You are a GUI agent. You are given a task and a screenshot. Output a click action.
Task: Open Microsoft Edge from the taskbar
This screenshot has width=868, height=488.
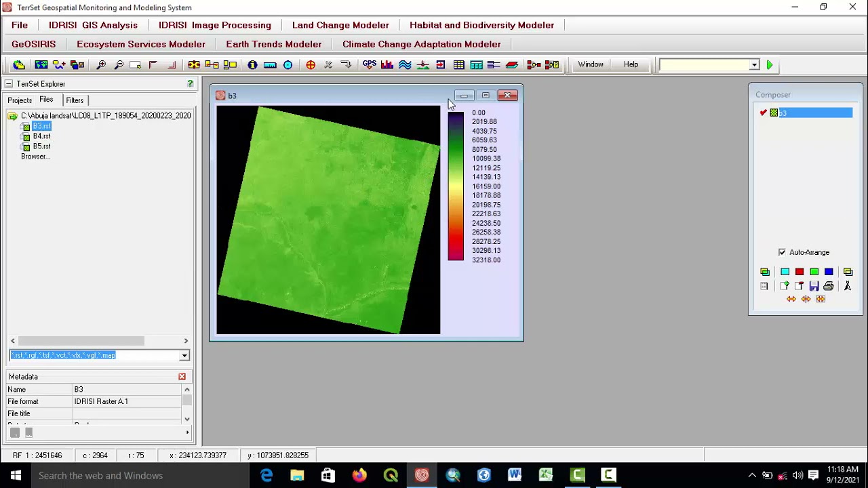(266, 475)
